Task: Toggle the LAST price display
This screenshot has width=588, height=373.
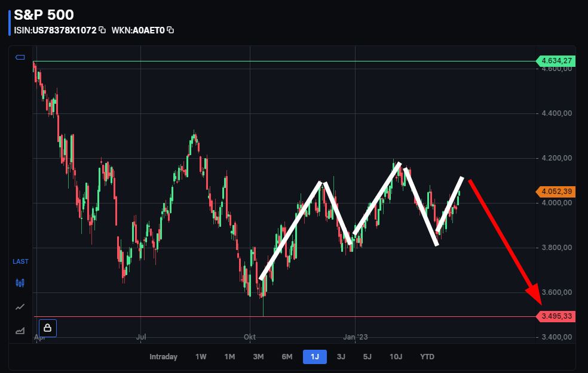Action: click(x=20, y=261)
